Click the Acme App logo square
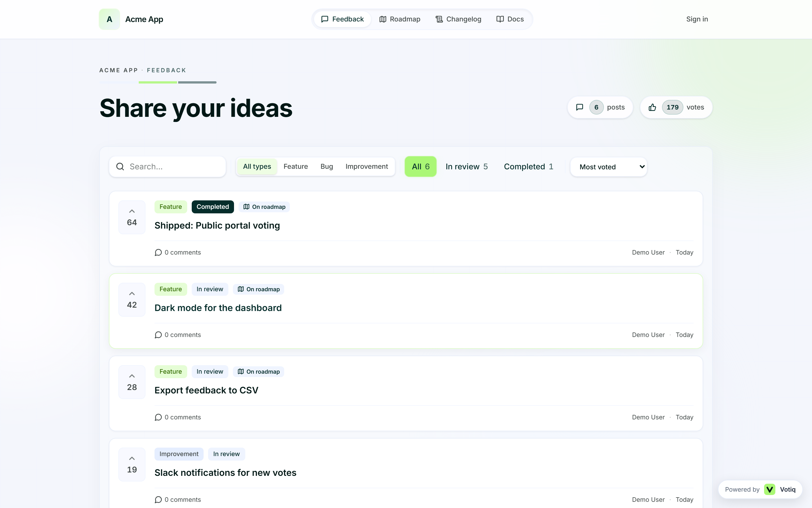This screenshot has height=508, width=812. 109,19
